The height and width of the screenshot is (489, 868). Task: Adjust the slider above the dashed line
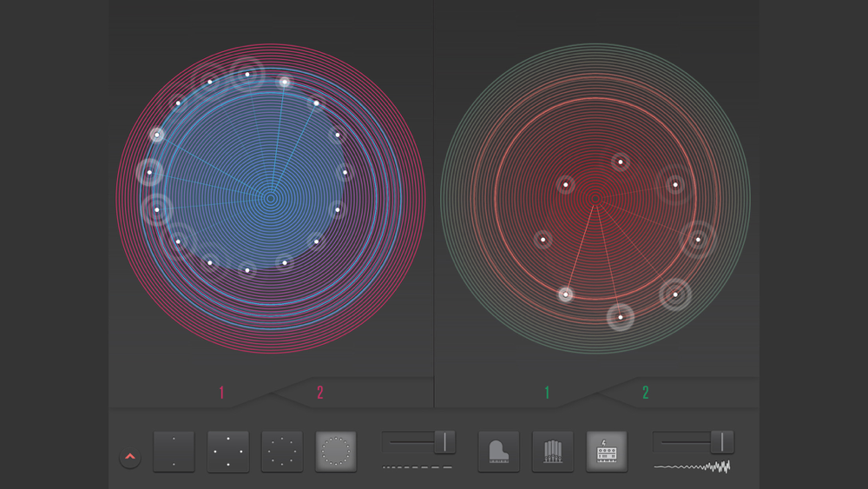click(418, 442)
